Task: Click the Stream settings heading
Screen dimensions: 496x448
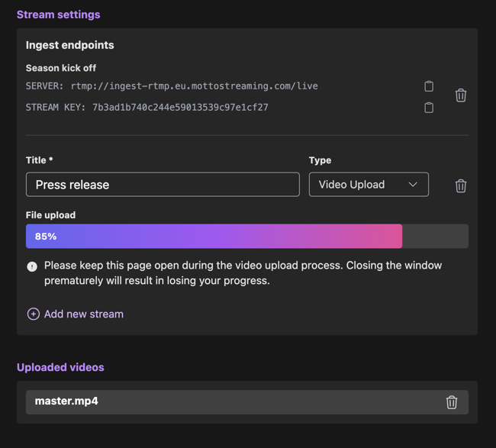Action: point(59,15)
